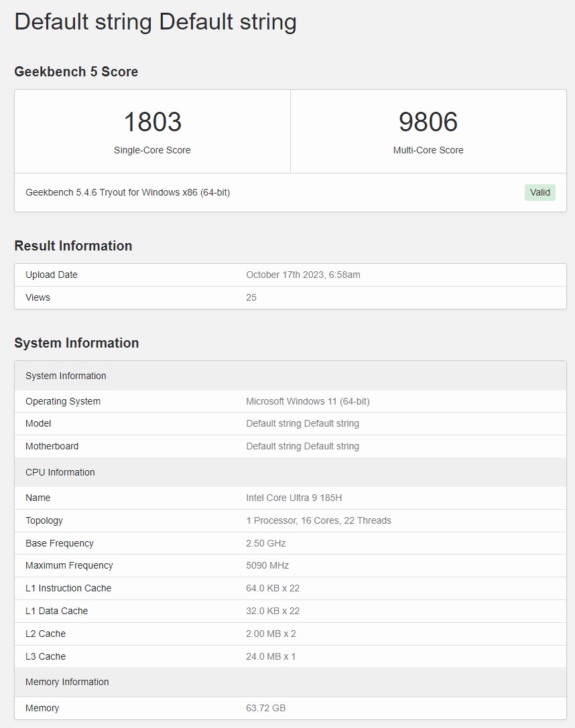Click the Microsoft Windows 11 operating system value

click(x=308, y=401)
